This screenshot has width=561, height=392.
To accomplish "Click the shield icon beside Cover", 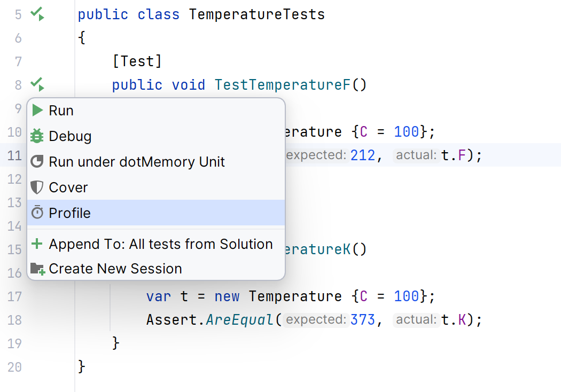I will tap(36, 187).
